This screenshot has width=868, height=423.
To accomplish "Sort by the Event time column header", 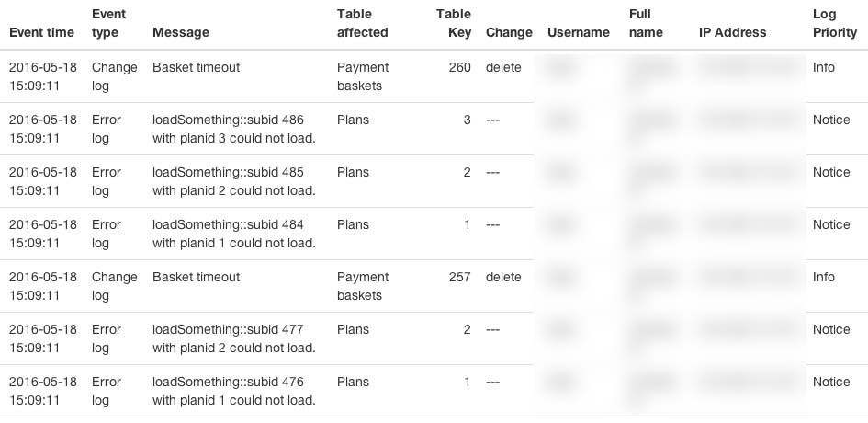I will [x=41, y=32].
